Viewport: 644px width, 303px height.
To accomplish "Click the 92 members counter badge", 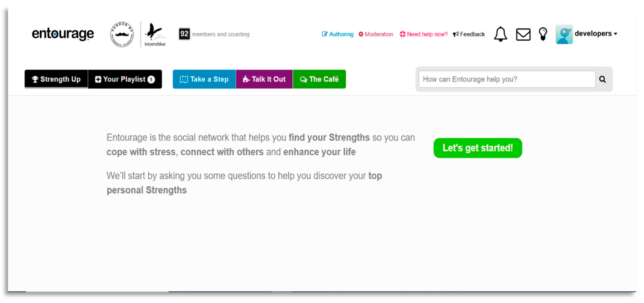I will [184, 34].
